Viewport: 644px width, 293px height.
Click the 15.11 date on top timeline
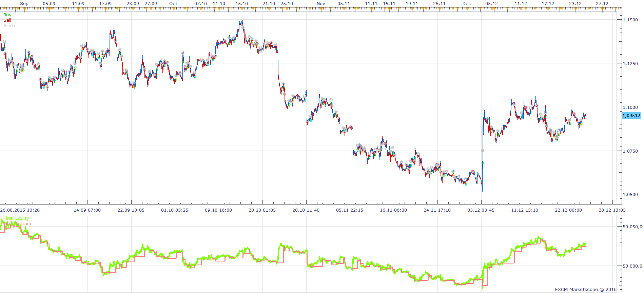tap(389, 4)
